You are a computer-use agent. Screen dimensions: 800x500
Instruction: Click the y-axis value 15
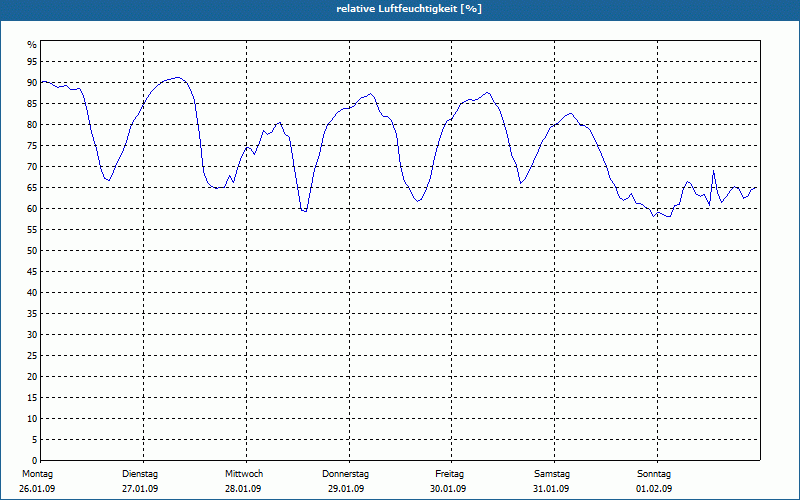pos(32,397)
